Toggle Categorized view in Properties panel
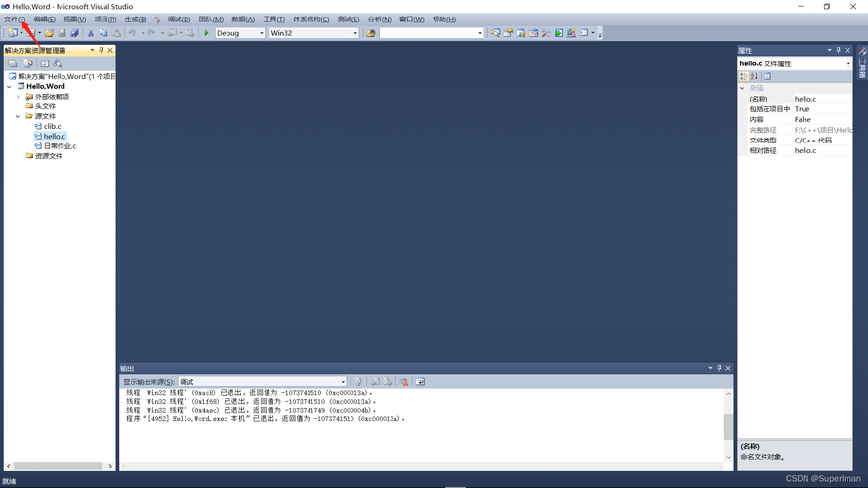Image resolution: width=868 pixels, height=488 pixels. (x=744, y=76)
